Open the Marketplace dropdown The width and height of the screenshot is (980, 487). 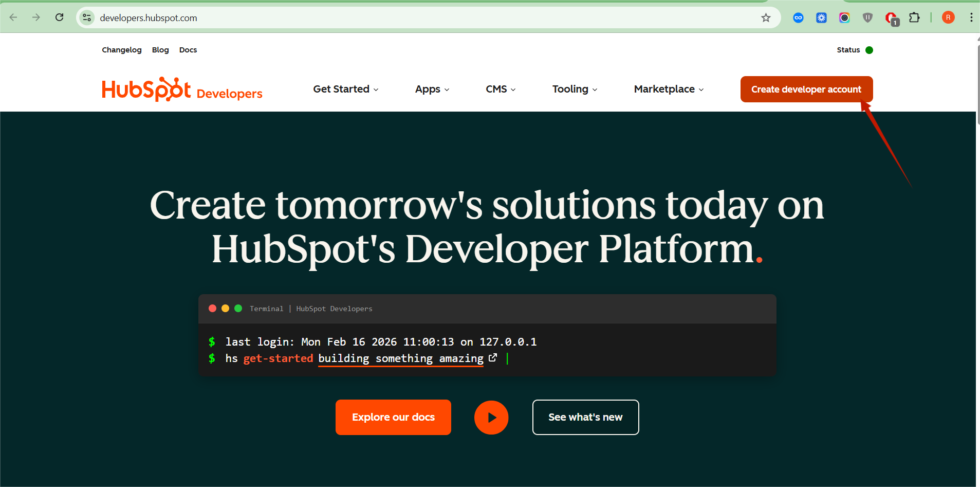click(x=668, y=89)
